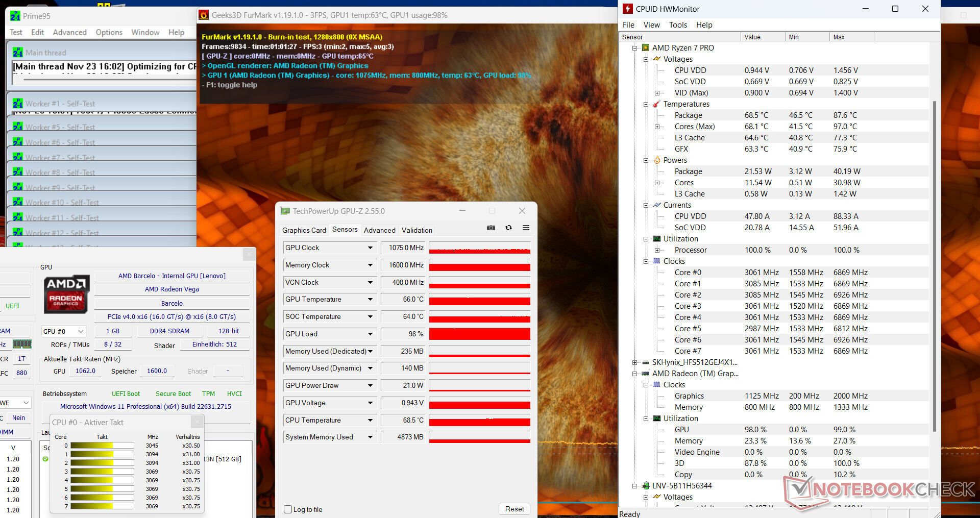Open the System Memory Used dropdown
980x518 pixels.
(x=370, y=437)
